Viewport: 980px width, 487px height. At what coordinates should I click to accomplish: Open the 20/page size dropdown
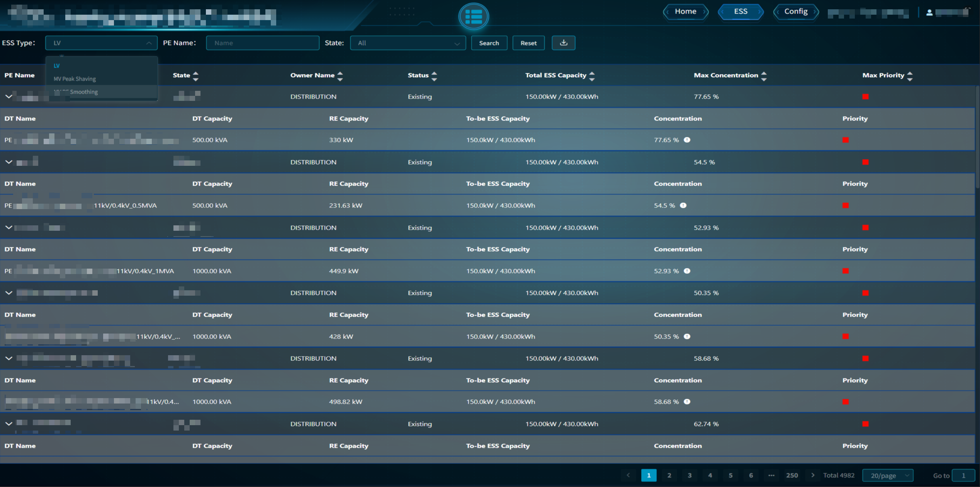[888, 475]
